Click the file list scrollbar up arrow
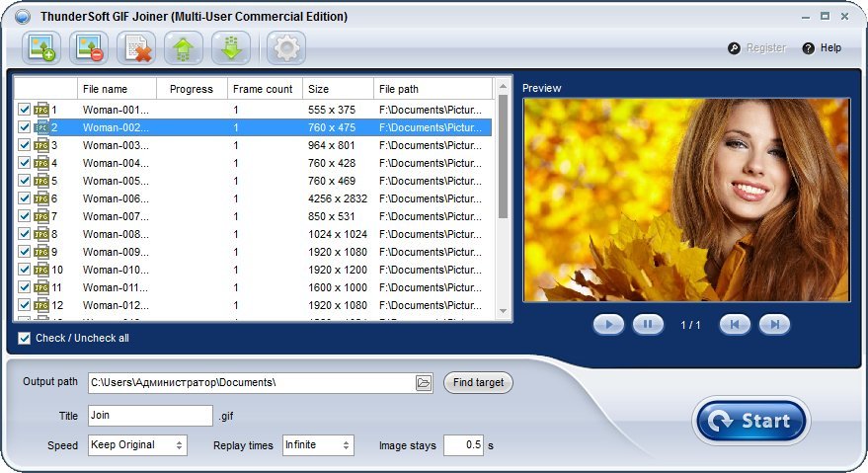Viewport: 868px width, 473px height. pyautogui.click(x=503, y=86)
